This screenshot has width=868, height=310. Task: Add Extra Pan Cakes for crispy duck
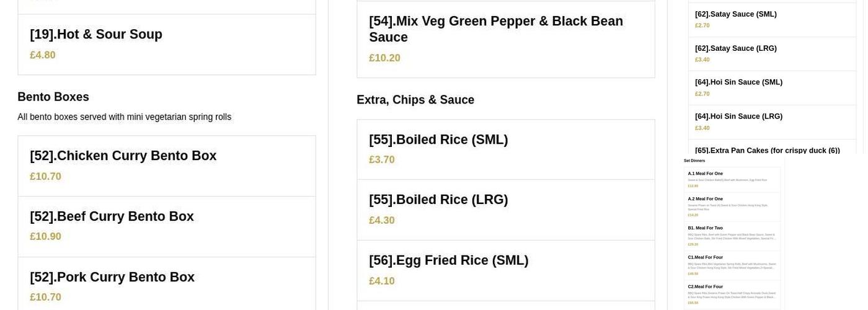pyautogui.click(x=768, y=150)
